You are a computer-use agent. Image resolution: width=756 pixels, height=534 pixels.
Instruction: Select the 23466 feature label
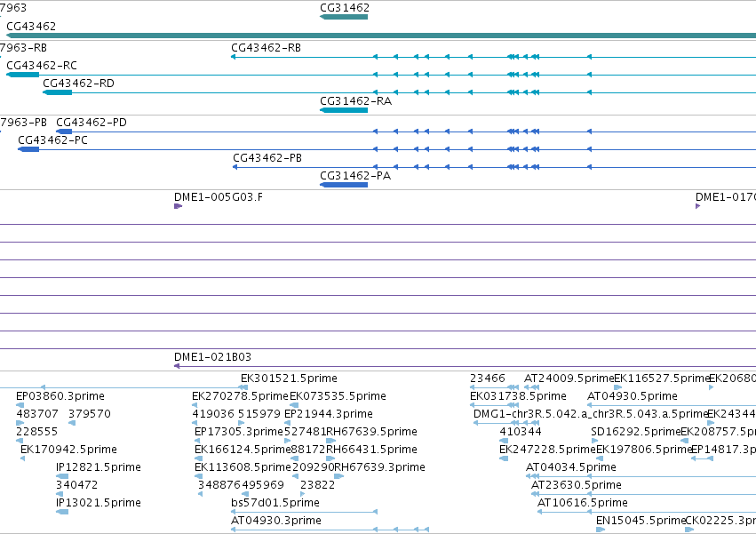tap(488, 379)
